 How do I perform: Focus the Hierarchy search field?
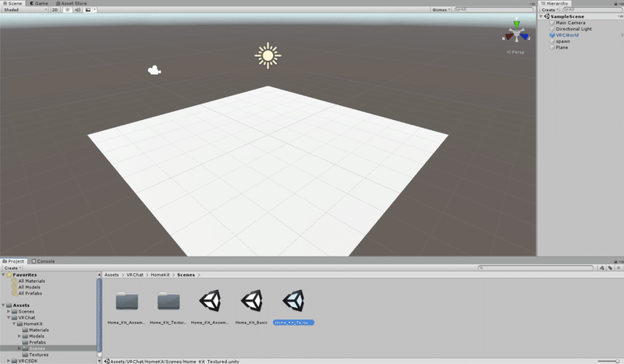[592, 9]
